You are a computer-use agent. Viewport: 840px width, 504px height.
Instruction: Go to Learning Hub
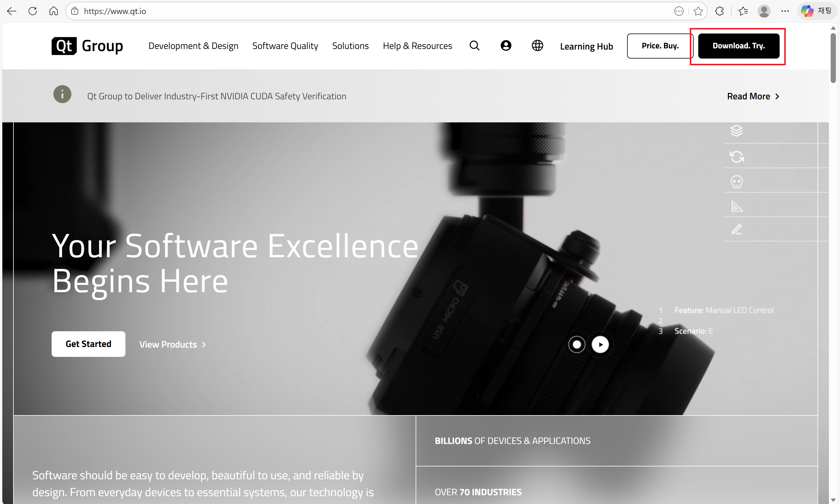click(586, 46)
